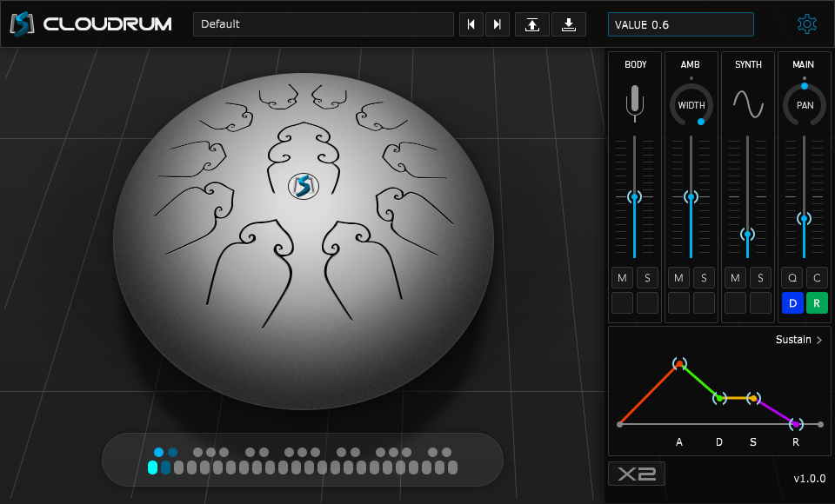Mute the SYNTH channel

pos(735,277)
